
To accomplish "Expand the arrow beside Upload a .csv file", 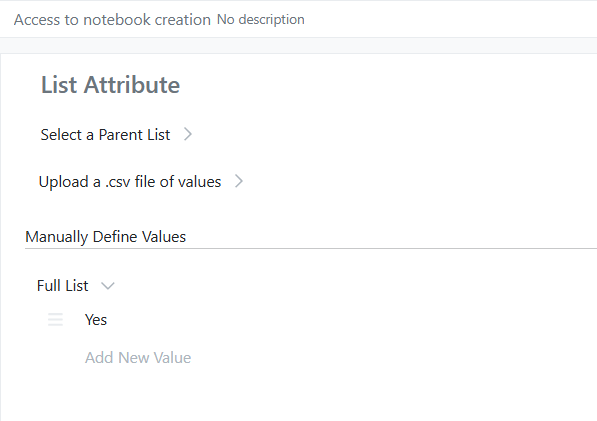I will pos(239,181).
